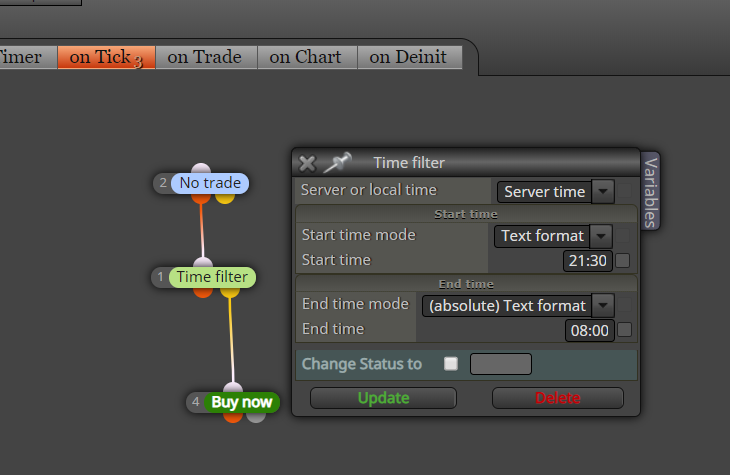The width and height of the screenshot is (730, 475).
Task: Click the number 1 badge on Time filter block
Action: (160, 277)
